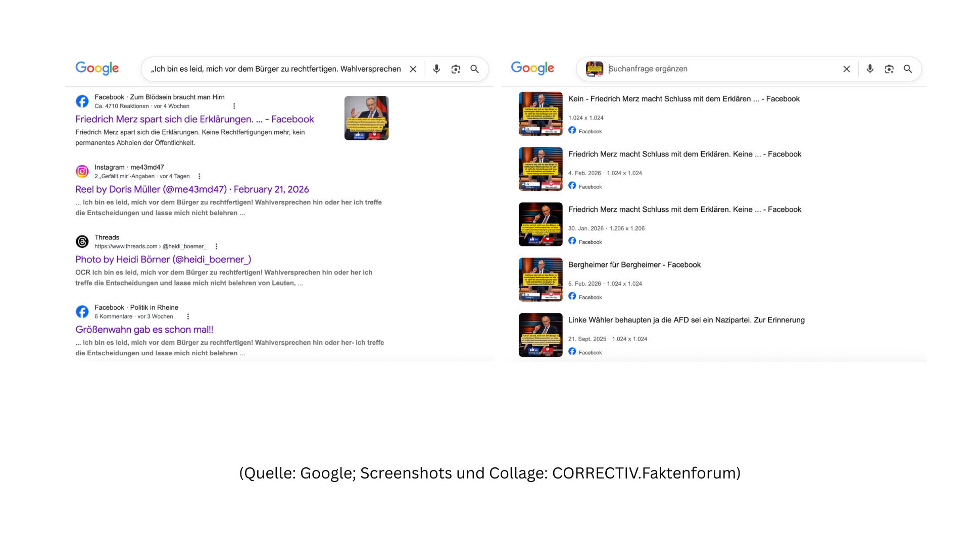Open Google Lens from left search bar
This screenshot has width=980, height=535.
(456, 69)
